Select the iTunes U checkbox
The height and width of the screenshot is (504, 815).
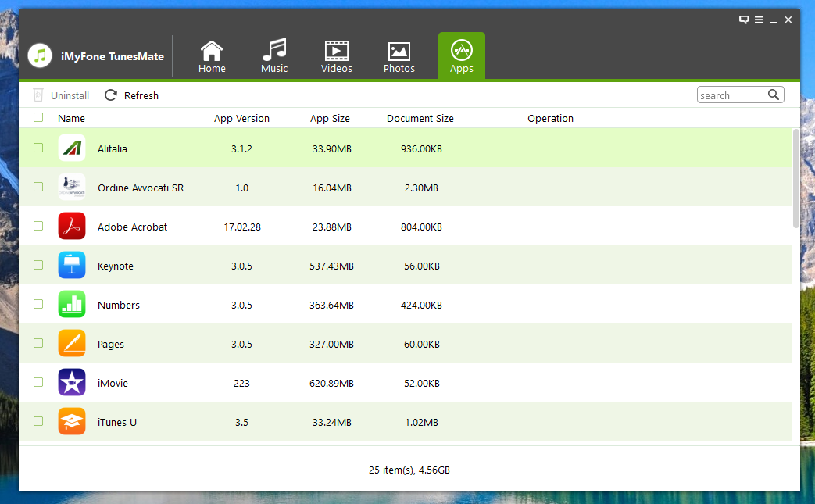pyautogui.click(x=38, y=421)
